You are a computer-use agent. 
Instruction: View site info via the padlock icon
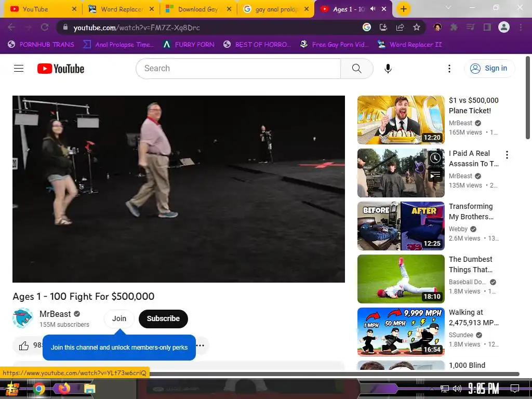pyautogui.click(x=65, y=27)
